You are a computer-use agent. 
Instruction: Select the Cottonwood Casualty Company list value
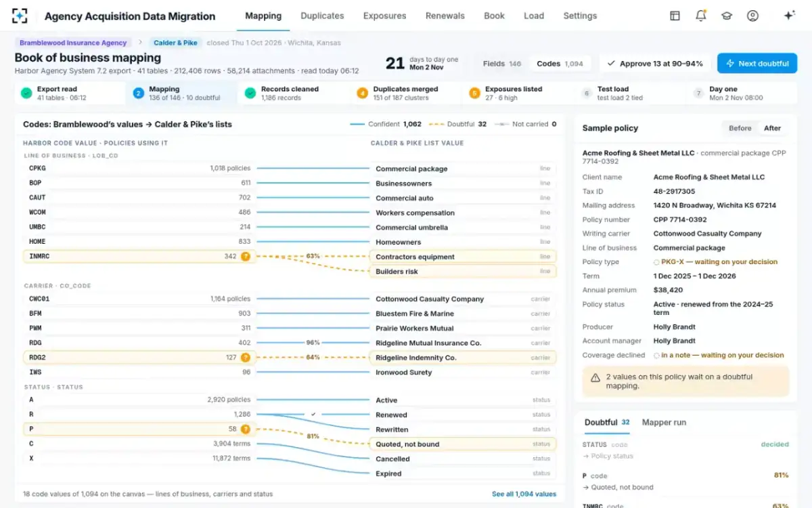[x=463, y=299]
